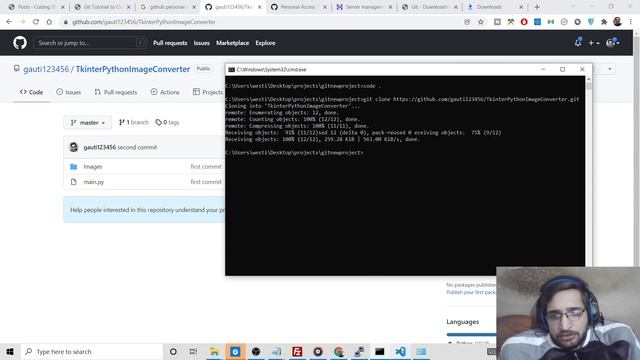Open Pull requests in GitHub top navigation

click(x=170, y=43)
